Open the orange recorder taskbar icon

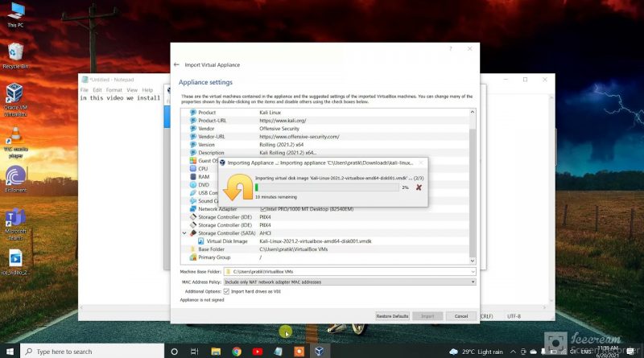299,352
